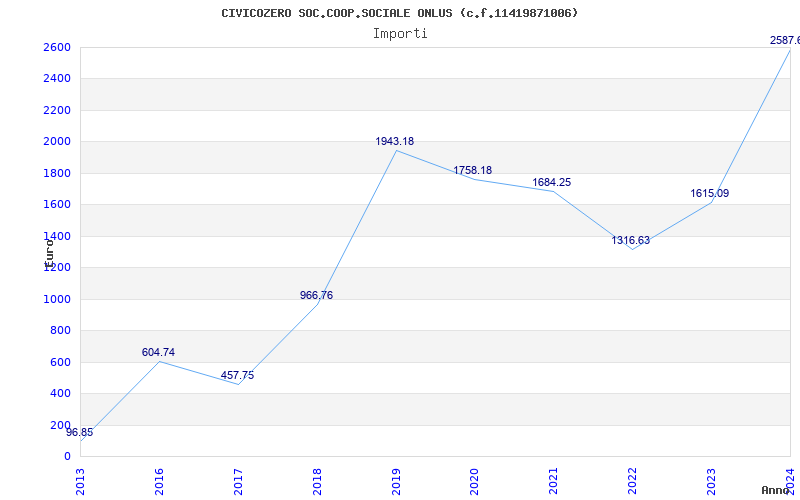
Task: Click the 2017 x-axis year label
Action: (238, 481)
